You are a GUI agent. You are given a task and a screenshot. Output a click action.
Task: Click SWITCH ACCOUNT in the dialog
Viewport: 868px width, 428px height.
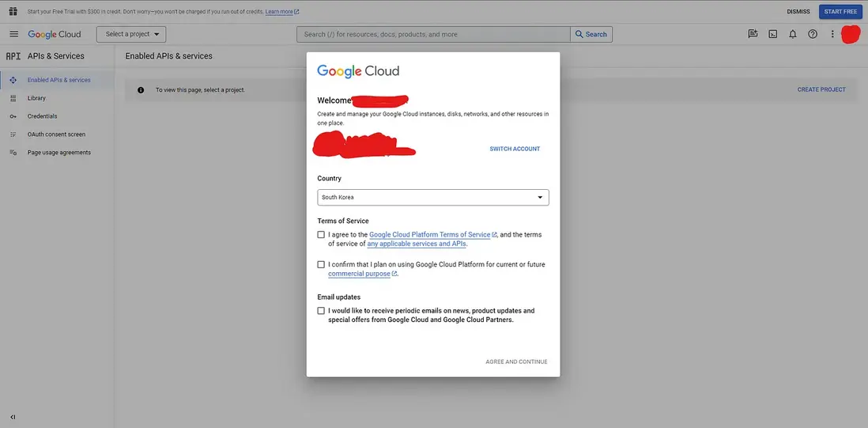515,149
